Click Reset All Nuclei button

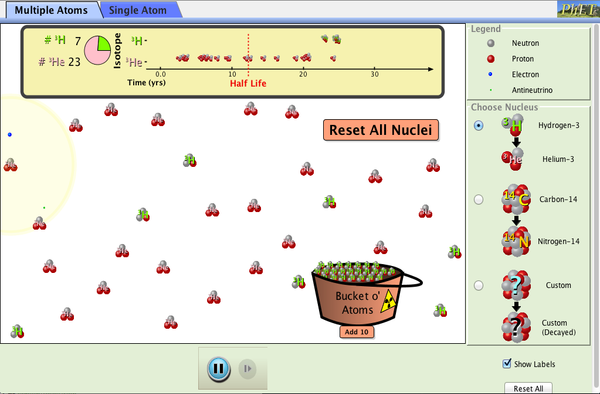pyautogui.click(x=381, y=130)
